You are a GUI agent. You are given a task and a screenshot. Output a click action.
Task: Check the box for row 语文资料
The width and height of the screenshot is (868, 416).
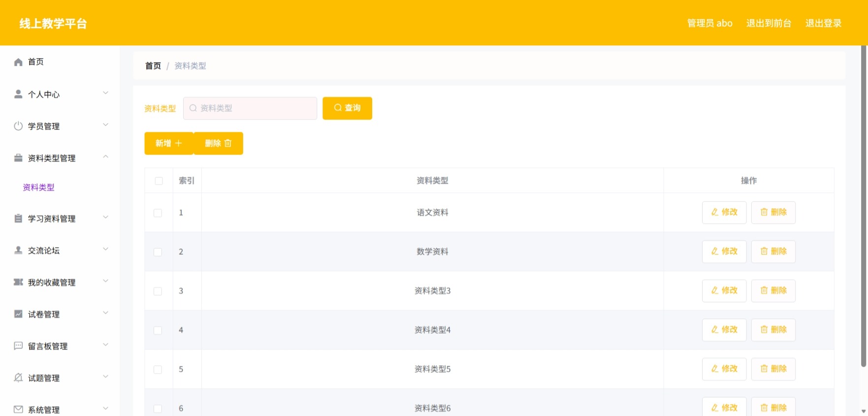coord(158,213)
